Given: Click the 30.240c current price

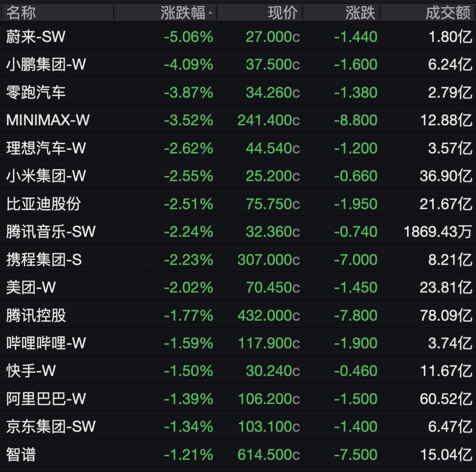Looking at the screenshot, I should (273, 371).
